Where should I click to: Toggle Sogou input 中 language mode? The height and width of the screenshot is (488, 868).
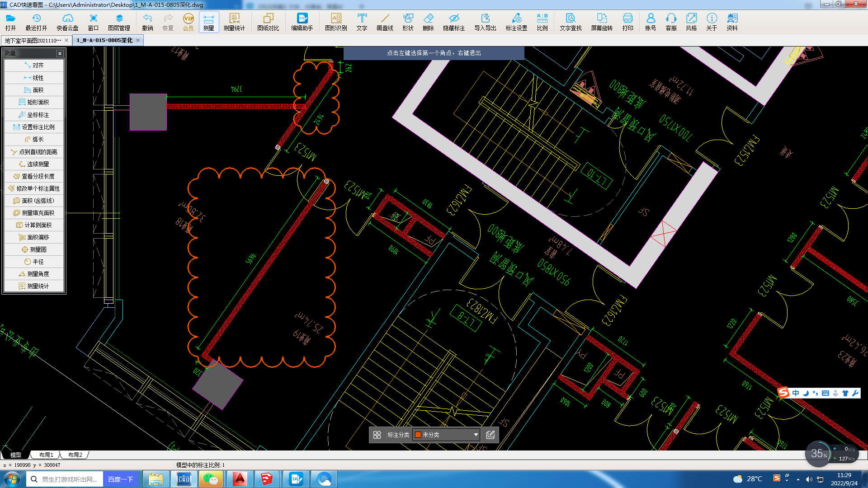tap(796, 393)
